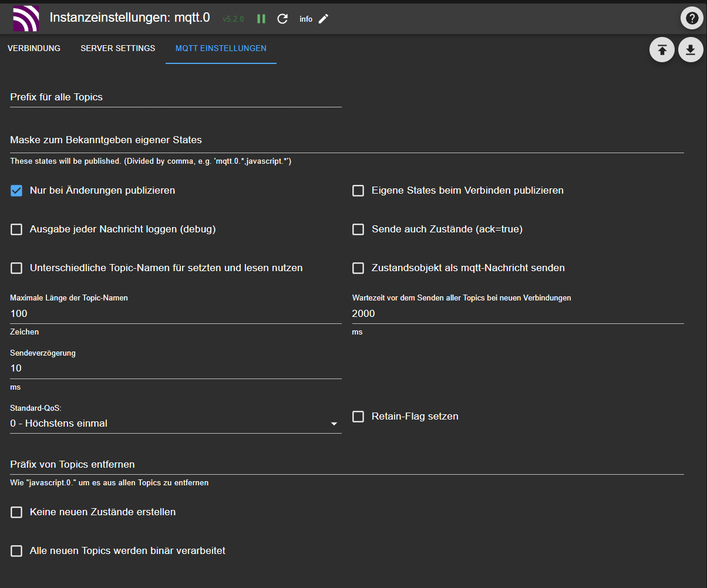Enable Retain-Flag setzen checkbox
This screenshot has width=707, height=588.
358,417
